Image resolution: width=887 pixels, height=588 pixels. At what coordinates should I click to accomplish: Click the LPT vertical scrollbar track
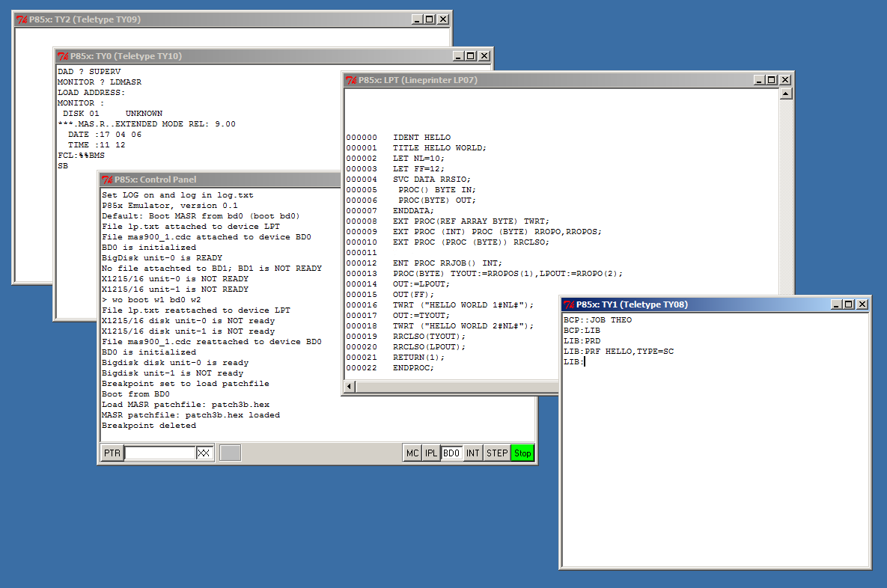786,197
